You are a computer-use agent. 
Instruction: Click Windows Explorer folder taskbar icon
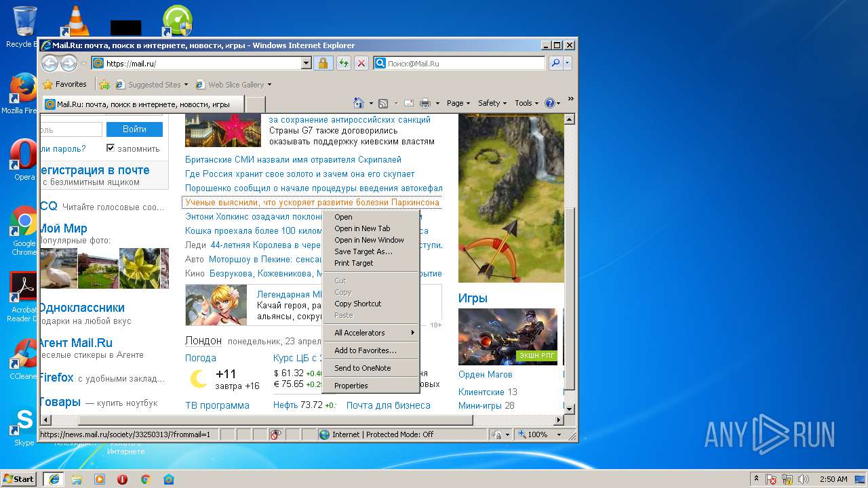(77, 479)
